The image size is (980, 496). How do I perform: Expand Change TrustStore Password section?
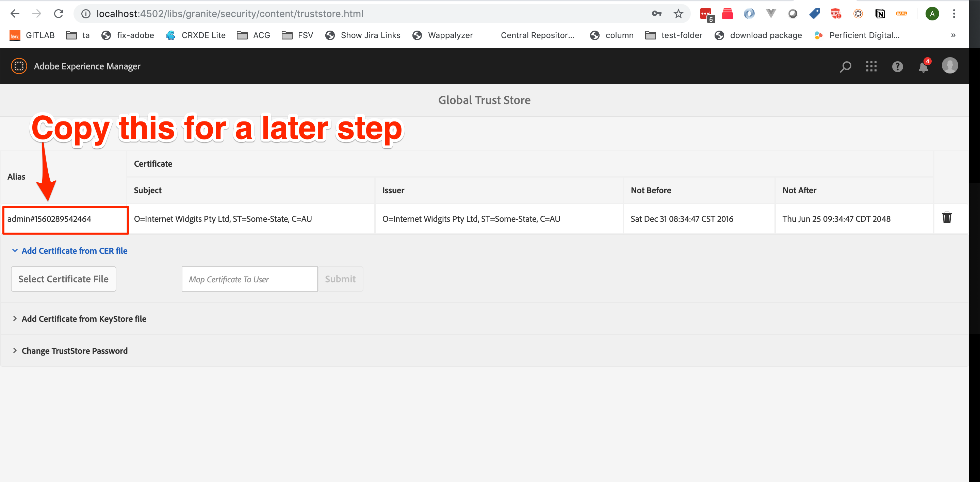[x=70, y=351]
